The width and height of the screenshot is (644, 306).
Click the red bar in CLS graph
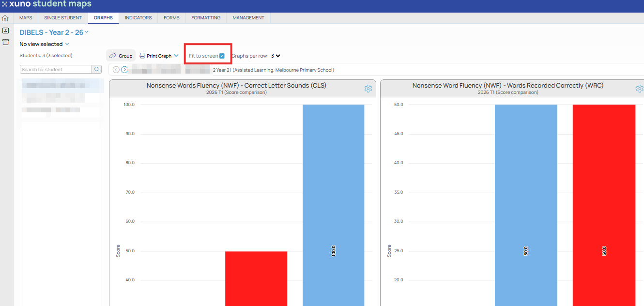pos(256,278)
